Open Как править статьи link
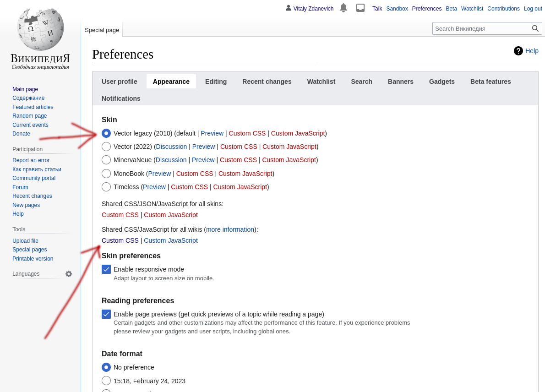 pyautogui.click(x=37, y=169)
